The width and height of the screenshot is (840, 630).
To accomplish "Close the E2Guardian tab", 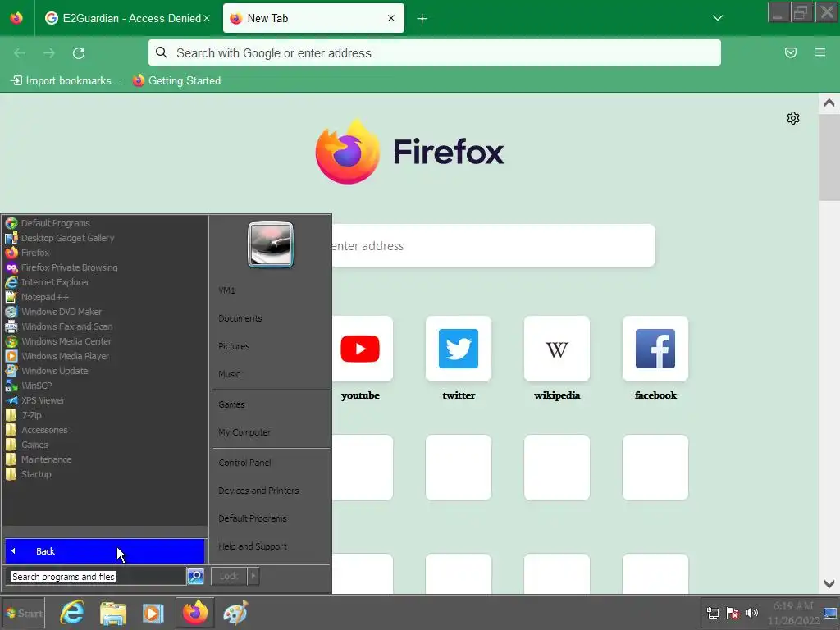I will pos(207,18).
